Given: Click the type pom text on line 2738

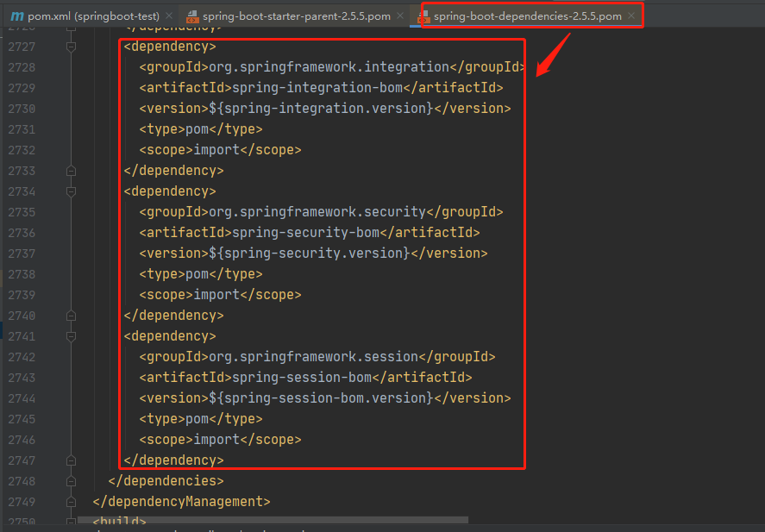Looking at the screenshot, I should (201, 274).
